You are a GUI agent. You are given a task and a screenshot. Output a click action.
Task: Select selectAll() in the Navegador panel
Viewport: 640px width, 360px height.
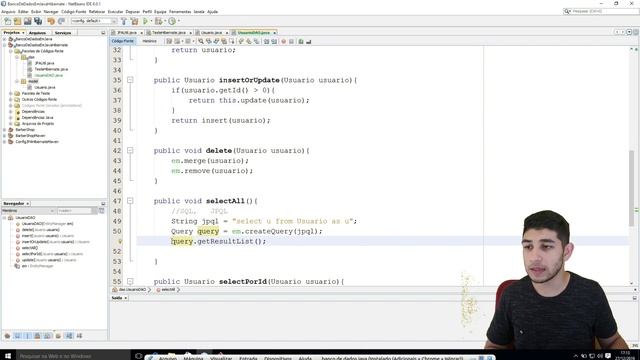[29, 248]
